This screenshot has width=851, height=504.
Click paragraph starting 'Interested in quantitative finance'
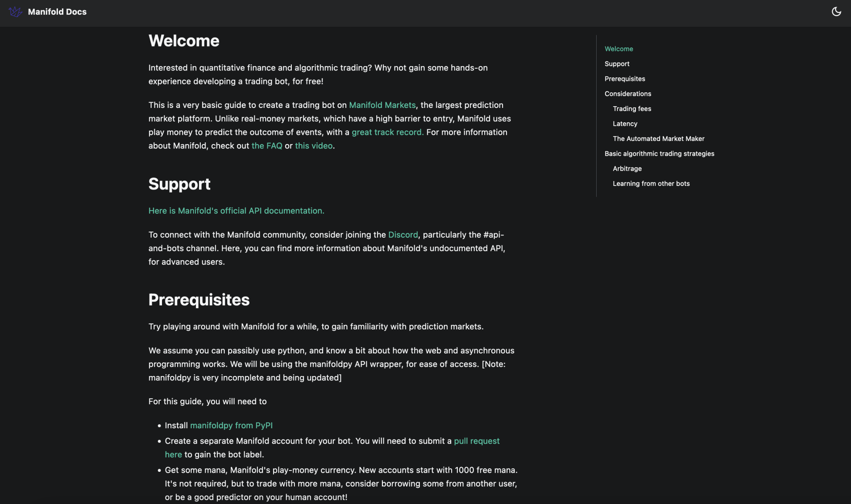[318, 74]
